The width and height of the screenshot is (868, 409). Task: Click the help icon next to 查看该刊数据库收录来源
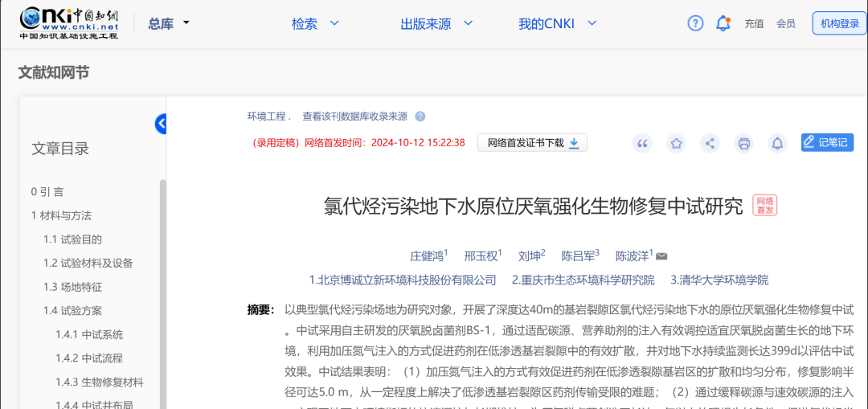[x=420, y=117]
